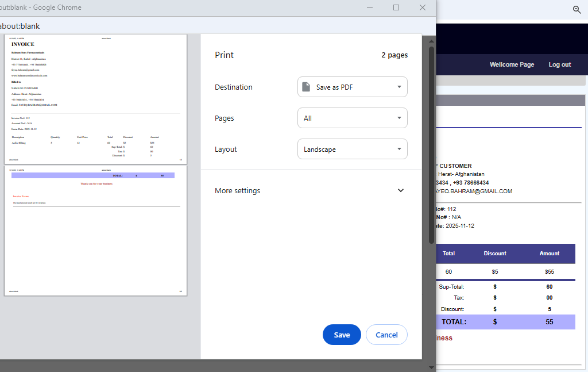Open the Pages dropdown set to All
This screenshot has width=588, height=372.
pyautogui.click(x=352, y=118)
